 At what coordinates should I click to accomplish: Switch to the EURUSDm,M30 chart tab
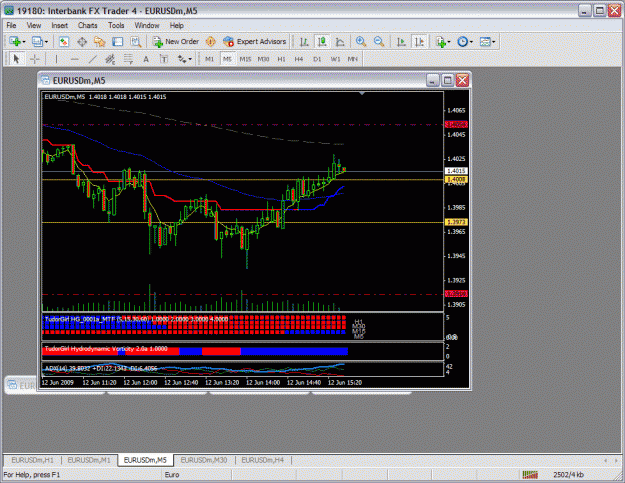[x=204, y=460]
